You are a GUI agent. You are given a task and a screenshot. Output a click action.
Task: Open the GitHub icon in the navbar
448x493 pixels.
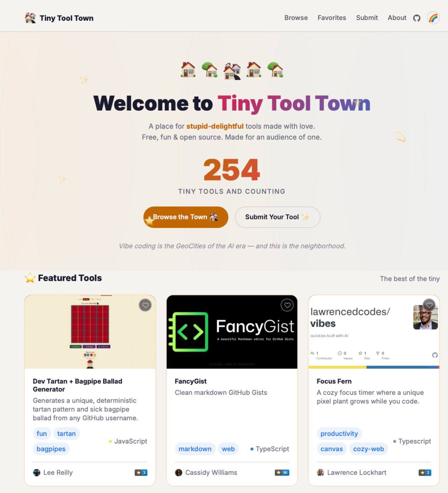point(416,18)
